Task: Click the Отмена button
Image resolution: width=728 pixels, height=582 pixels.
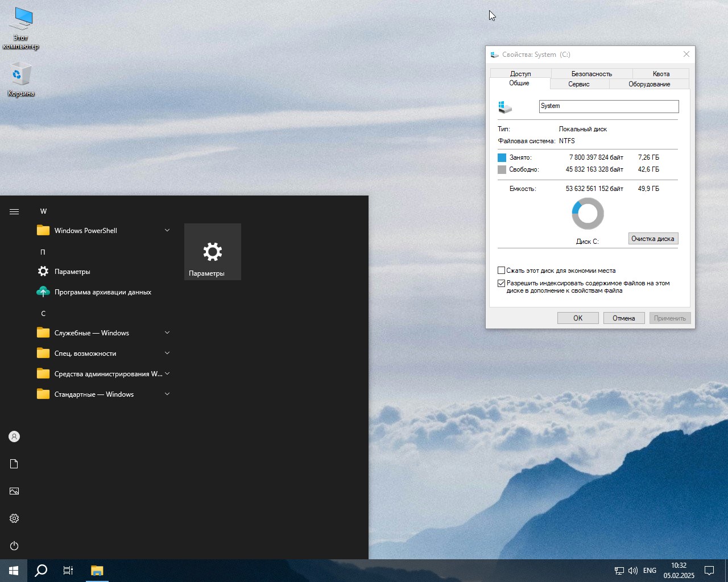Action: [624, 318]
